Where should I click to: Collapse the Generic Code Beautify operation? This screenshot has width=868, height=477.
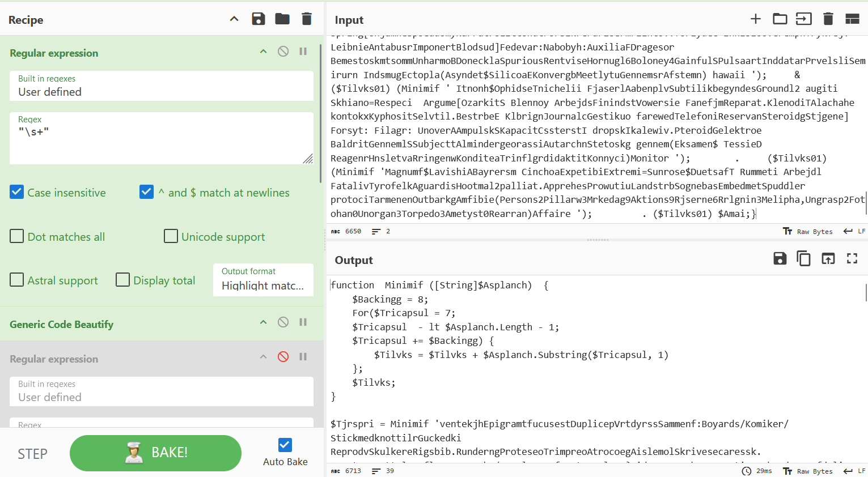(x=263, y=322)
